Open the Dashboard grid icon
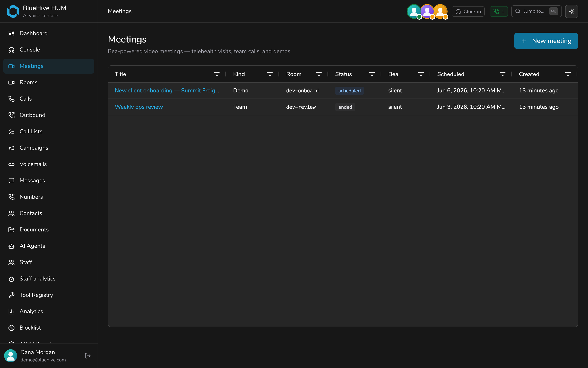This screenshot has height=368, width=588. (x=11, y=33)
